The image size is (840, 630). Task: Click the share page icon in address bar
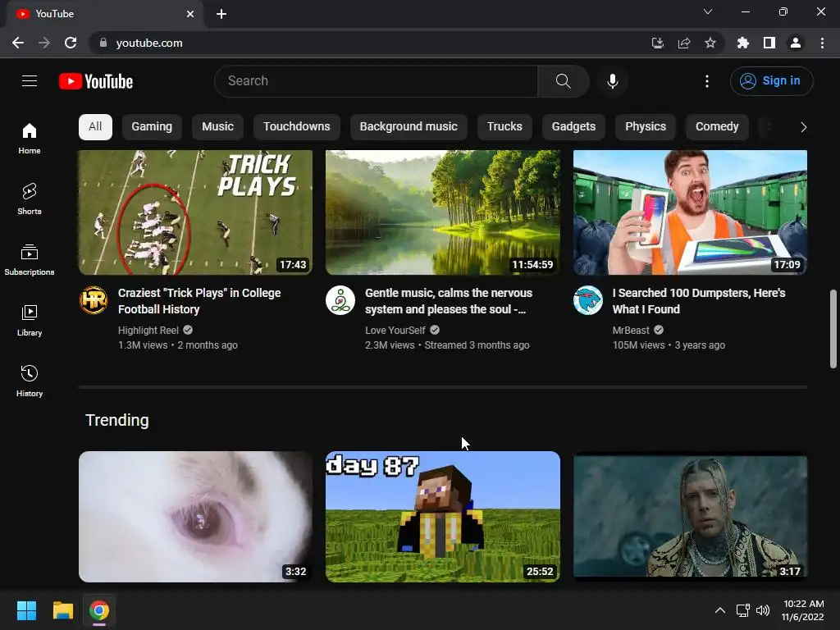click(x=684, y=43)
